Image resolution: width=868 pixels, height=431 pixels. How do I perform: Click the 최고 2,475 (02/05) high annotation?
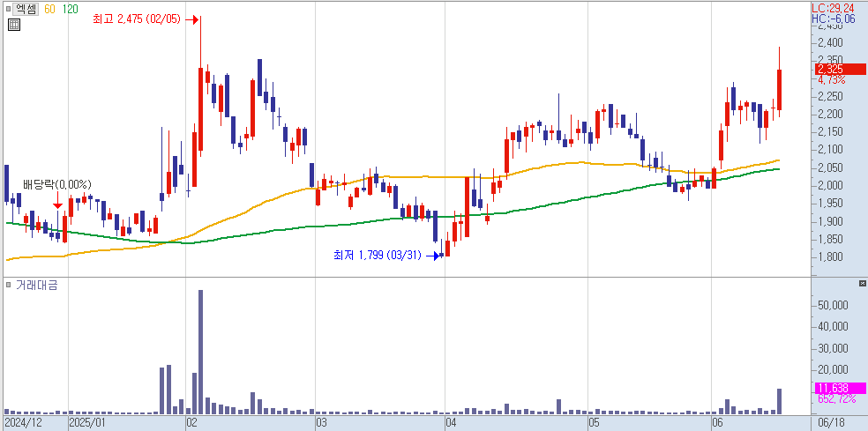point(137,20)
